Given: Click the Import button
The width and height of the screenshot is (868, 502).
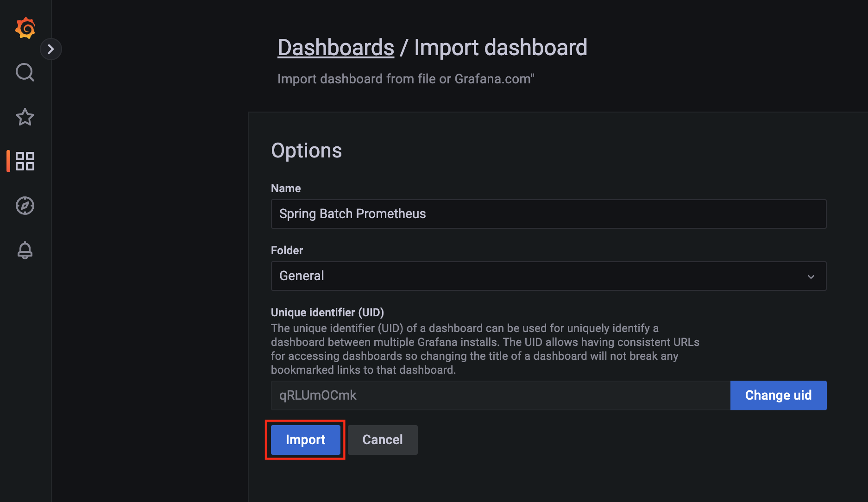Looking at the screenshot, I should pyautogui.click(x=305, y=440).
